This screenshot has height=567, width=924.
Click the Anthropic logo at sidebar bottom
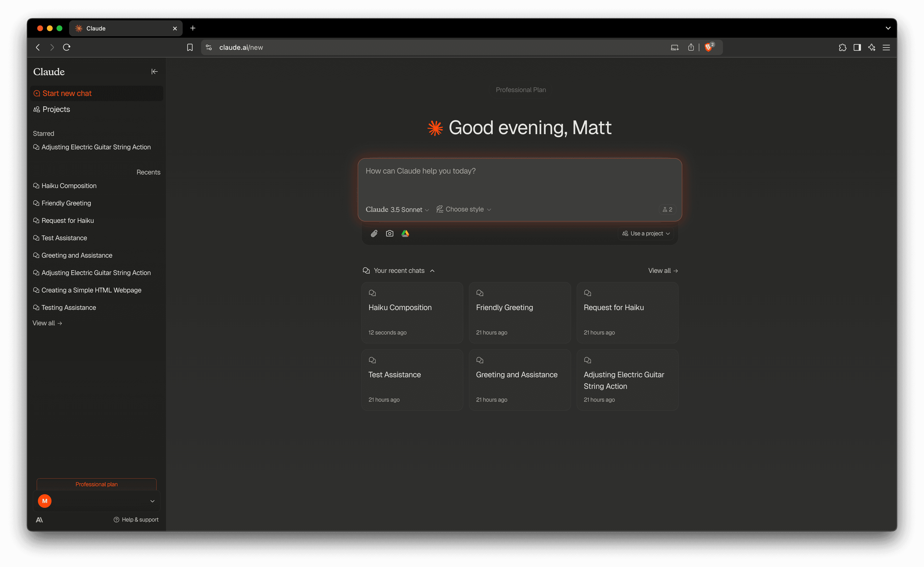point(39,520)
